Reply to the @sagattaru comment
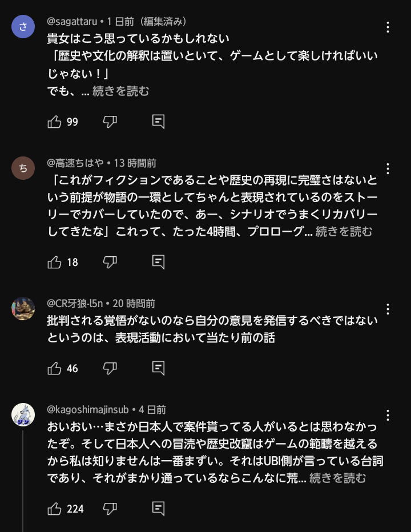 pos(159,122)
